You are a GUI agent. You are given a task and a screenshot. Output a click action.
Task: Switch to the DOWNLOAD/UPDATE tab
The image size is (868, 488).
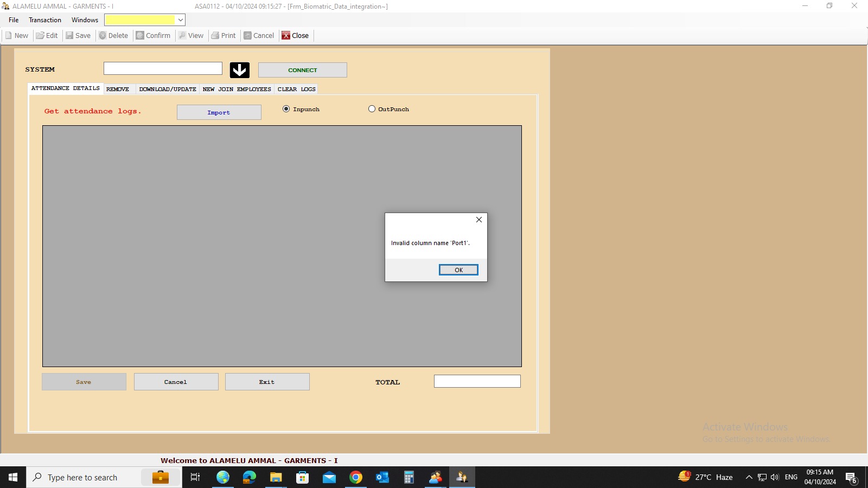pyautogui.click(x=167, y=89)
